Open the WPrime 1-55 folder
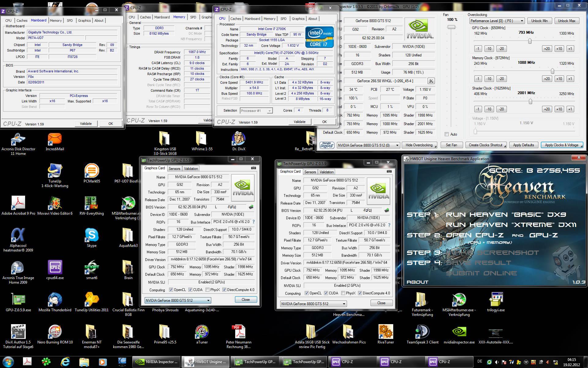This screenshot has width=588, height=368. tap(202, 142)
